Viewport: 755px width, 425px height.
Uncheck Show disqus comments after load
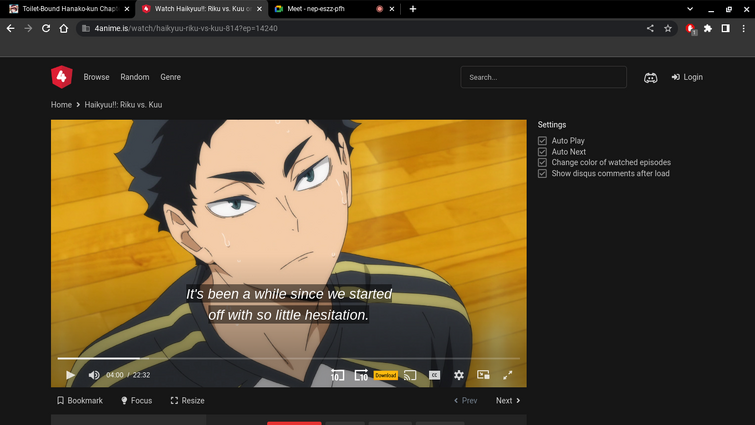coord(542,173)
